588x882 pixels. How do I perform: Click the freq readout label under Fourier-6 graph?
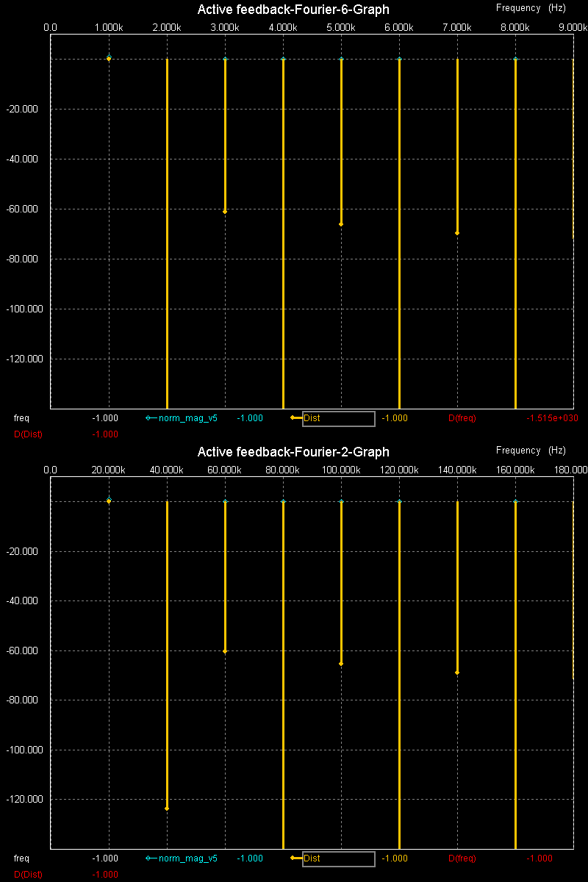point(22,418)
